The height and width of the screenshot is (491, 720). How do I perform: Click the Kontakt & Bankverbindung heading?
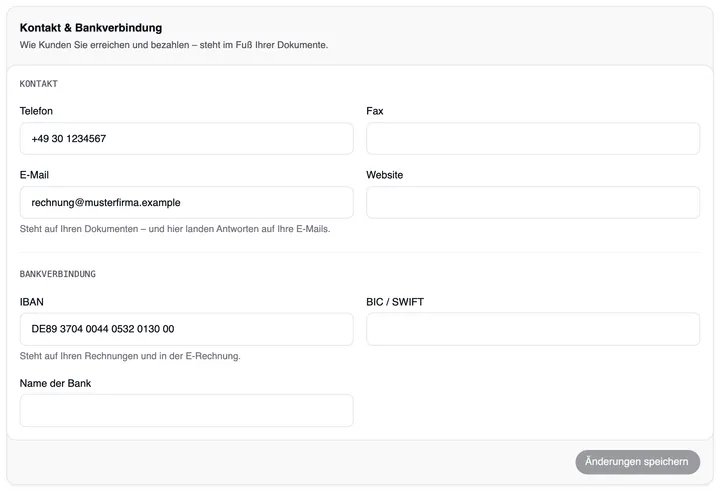tap(91, 28)
